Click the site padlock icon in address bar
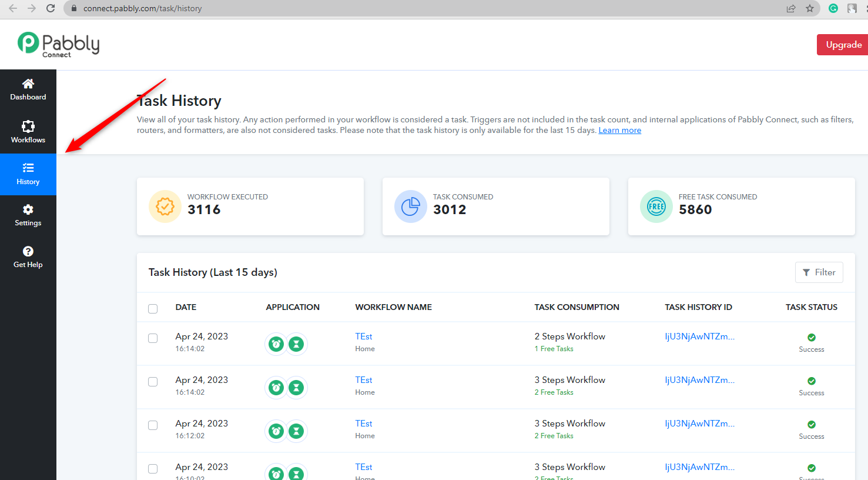Viewport: 868px width, 480px height. pyautogui.click(x=73, y=8)
